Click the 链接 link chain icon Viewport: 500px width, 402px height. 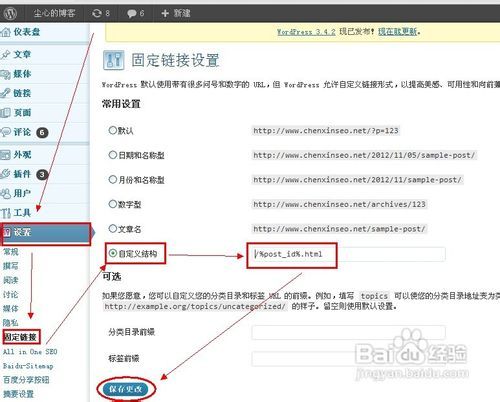5,93
